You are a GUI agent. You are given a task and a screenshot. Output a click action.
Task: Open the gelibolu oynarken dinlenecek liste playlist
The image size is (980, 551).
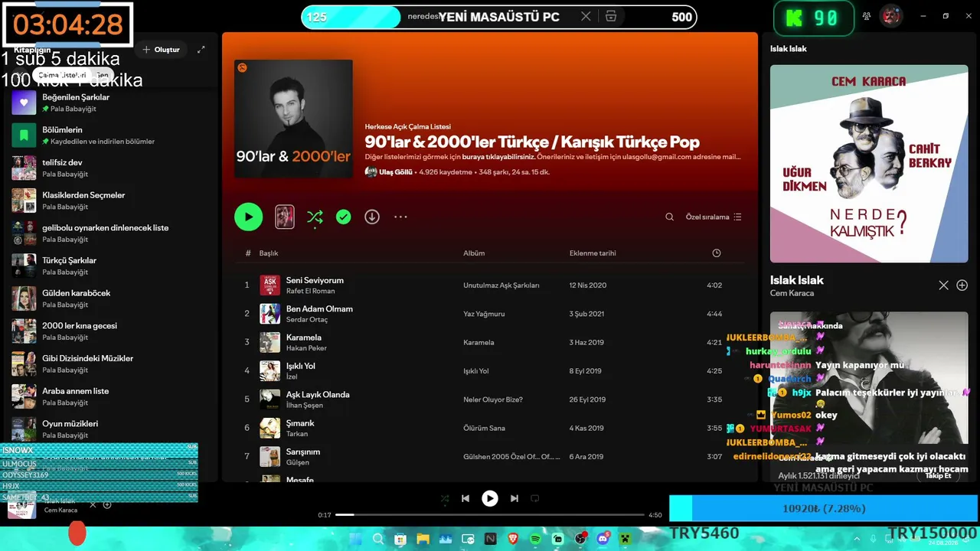111,233
